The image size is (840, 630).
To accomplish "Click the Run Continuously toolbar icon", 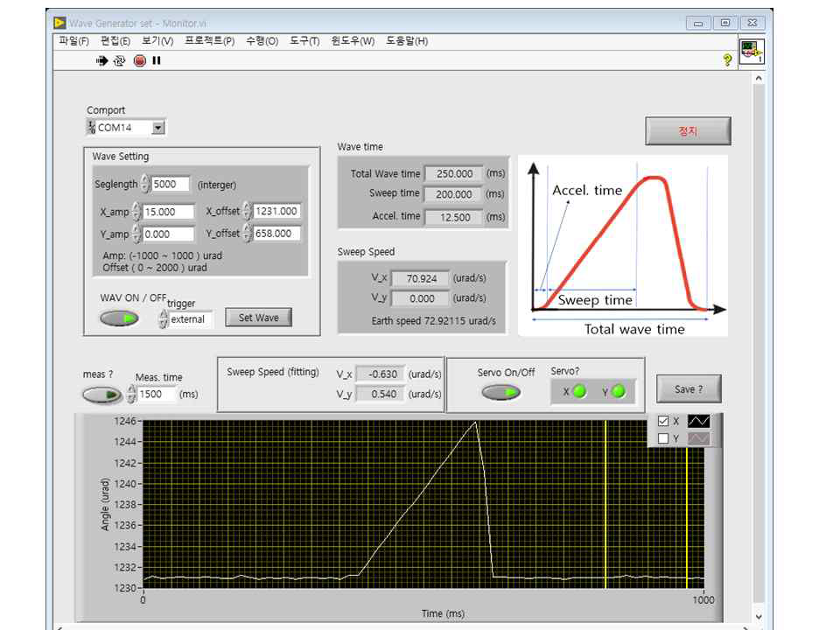I will click(120, 60).
